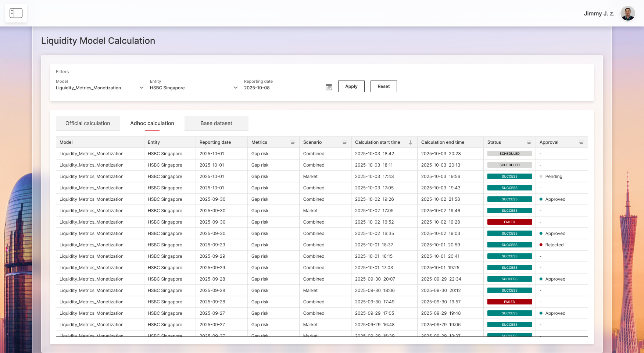Screen dimensions: 644x353
Task: Open the Approval column filter
Action: [x=581, y=142]
